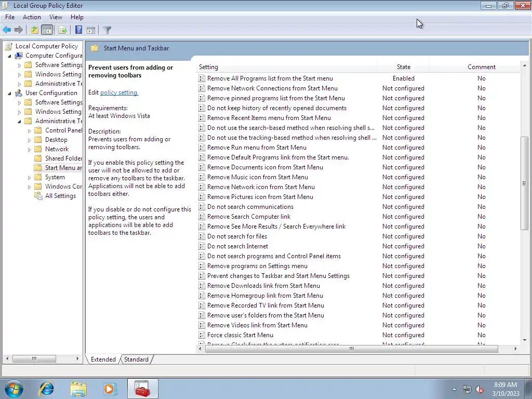The height and width of the screenshot is (399, 532).
Task: Click policy icon beside Remove Run menu from Start Menu
Action: pos(202,148)
